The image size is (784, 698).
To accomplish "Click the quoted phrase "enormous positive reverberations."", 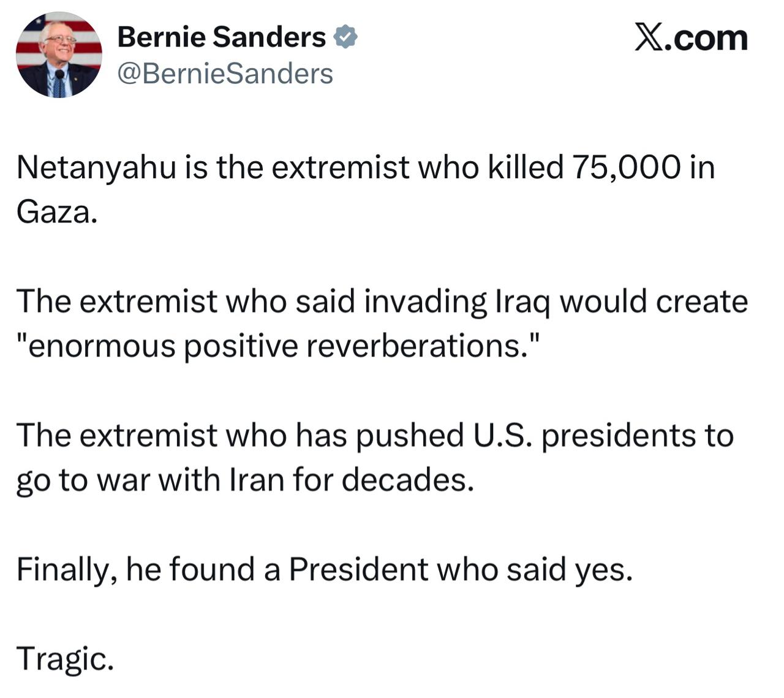I will coord(280,346).
